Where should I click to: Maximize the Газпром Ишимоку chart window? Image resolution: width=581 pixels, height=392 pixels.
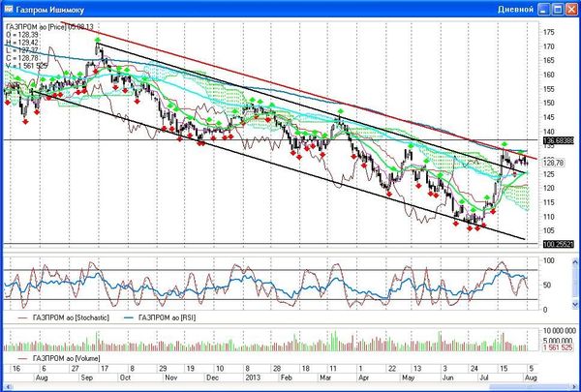point(558,10)
